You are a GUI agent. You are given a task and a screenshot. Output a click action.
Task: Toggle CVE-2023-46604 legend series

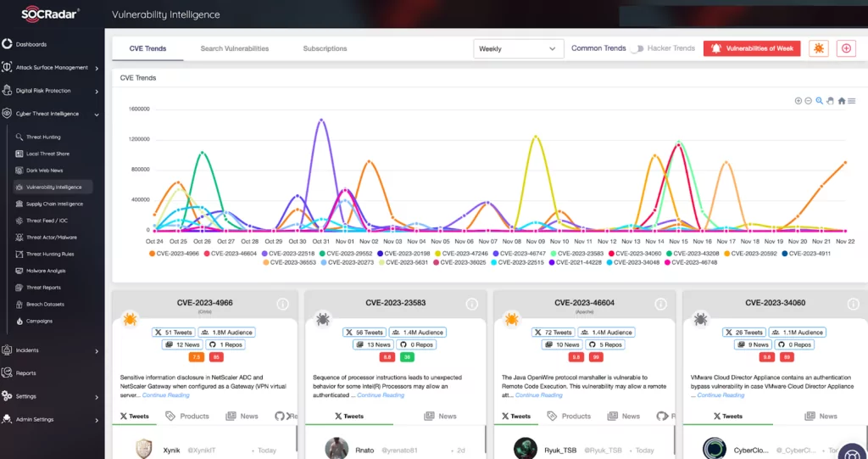coord(231,254)
